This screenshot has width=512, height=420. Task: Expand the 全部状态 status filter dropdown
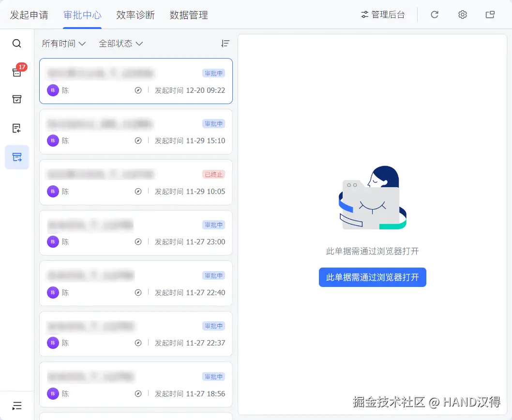point(121,44)
